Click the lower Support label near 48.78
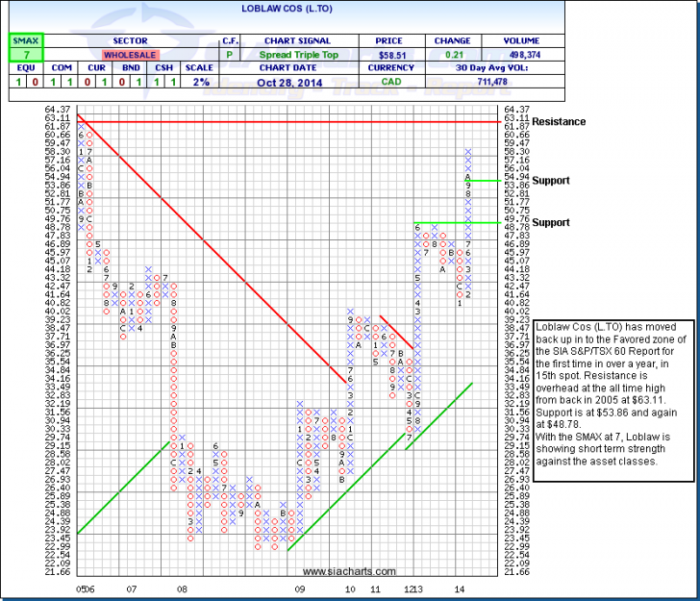Image resolution: width=700 pixels, height=601 pixels. pyautogui.click(x=551, y=222)
